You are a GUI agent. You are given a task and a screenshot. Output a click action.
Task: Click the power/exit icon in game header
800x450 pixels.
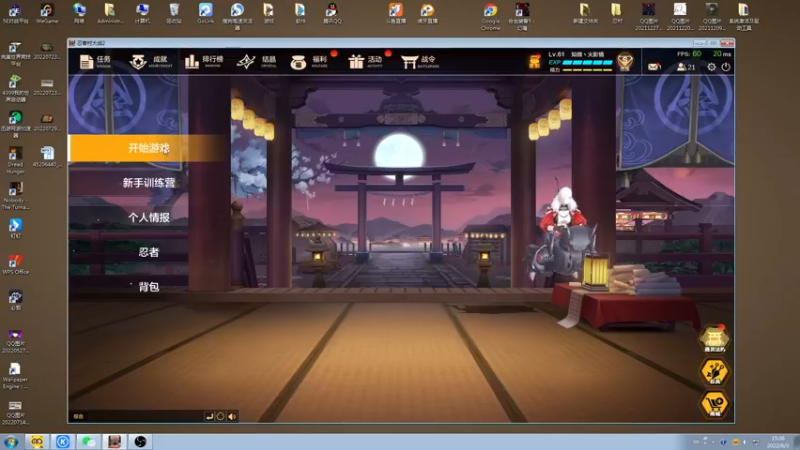726,67
